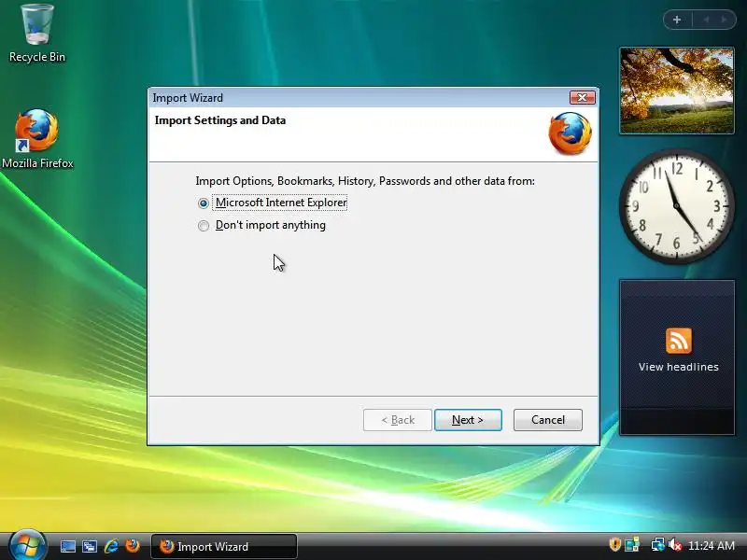Click the Import Options, Bookmarks, History instruction text
747x560 pixels.
[365, 181]
